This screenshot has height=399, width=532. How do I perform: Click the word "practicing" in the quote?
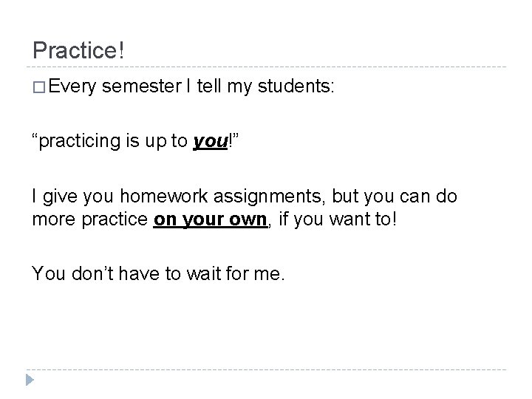coord(80,141)
